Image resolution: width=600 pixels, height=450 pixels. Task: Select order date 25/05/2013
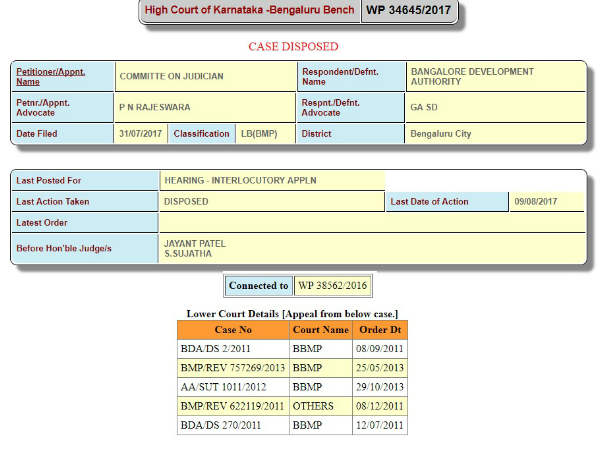380,368
